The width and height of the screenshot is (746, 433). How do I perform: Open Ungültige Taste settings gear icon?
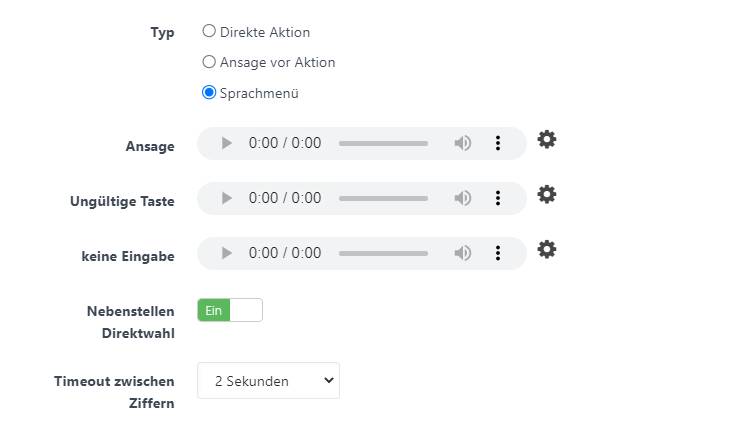pyautogui.click(x=547, y=194)
